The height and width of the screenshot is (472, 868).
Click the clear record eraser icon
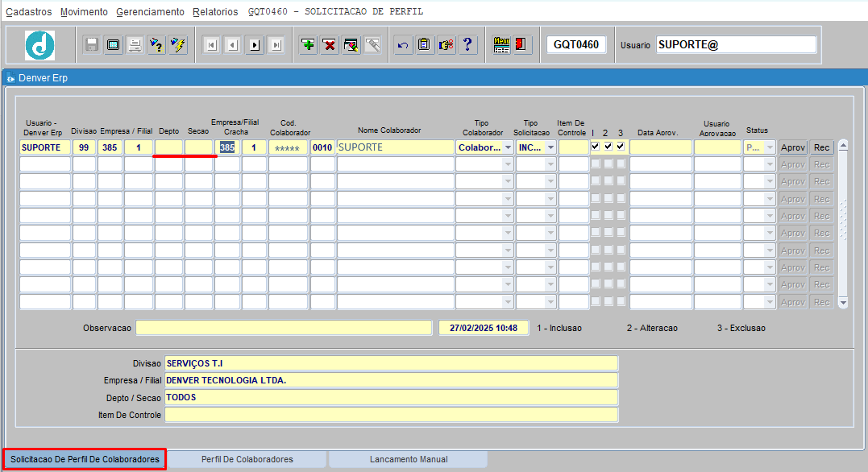[351, 45]
